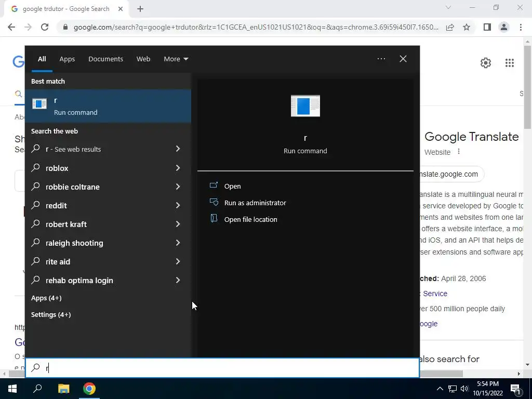Viewport: 532px width, 399px height.
Task: Click the taskbar clock showing 5:54 PM
Action: (x=488, y=389)
